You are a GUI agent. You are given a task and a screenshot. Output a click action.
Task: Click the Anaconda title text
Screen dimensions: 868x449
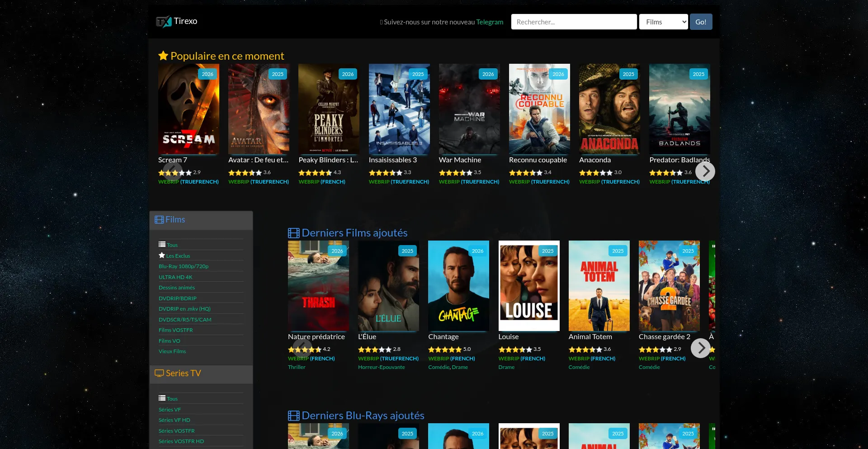595,160
